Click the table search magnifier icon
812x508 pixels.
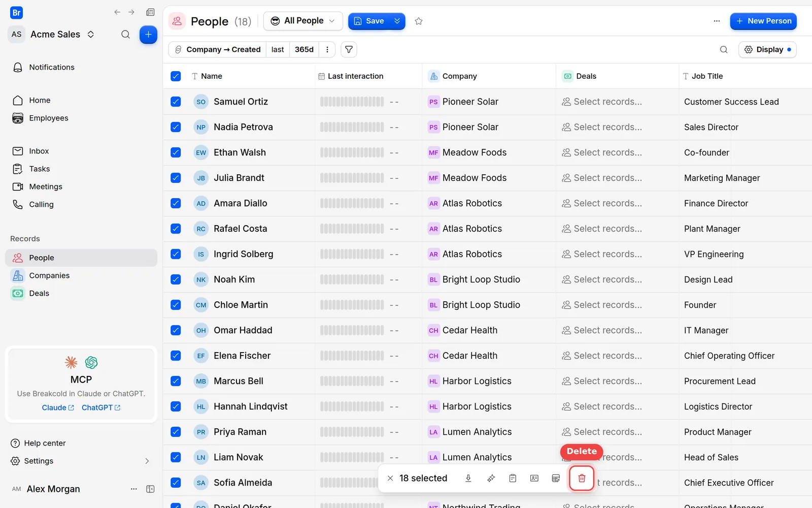pyautogui.click(x=724, y=49)
